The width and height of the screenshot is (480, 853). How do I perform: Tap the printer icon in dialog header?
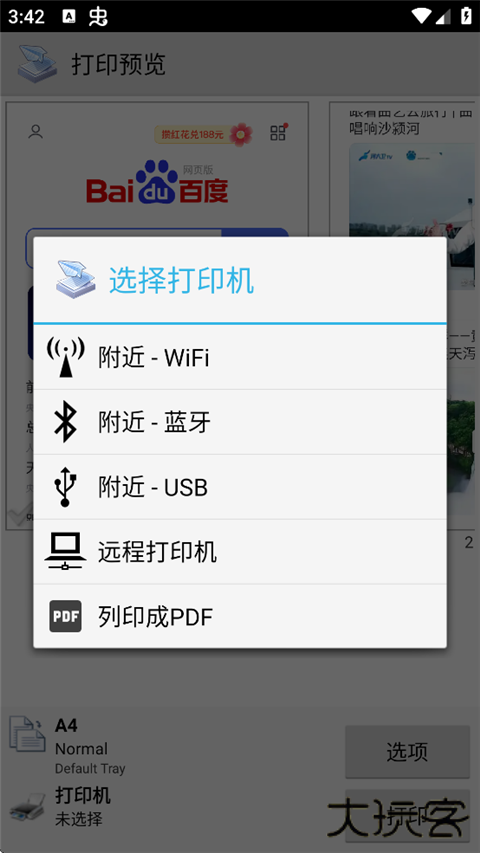pos(76,279)
